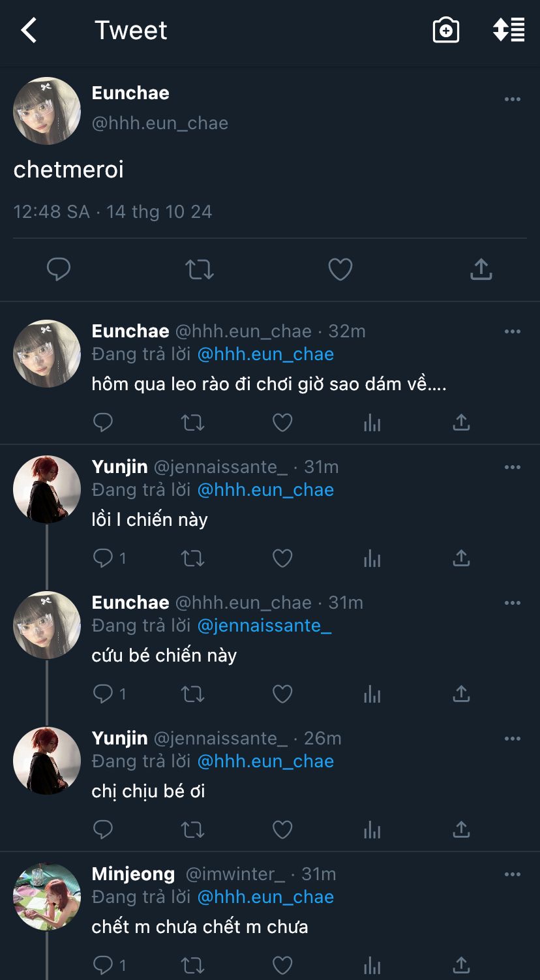Like the main 'chetmeroi' tweet

(340, 269)
